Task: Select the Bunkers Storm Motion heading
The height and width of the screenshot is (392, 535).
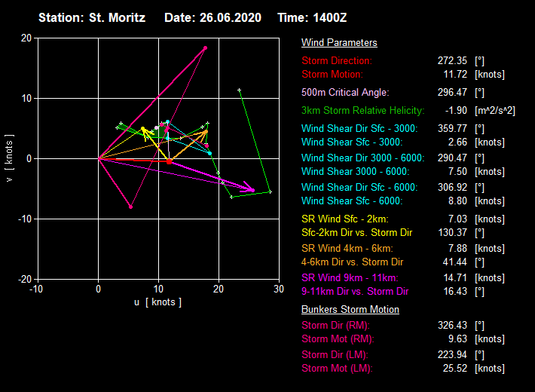Action: [350, 309]
